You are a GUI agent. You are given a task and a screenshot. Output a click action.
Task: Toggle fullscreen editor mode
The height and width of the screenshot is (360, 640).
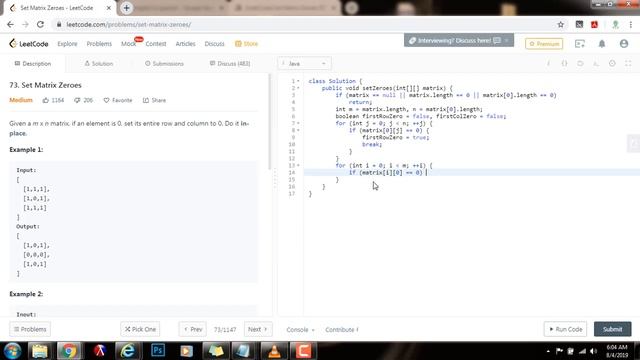(628, 64)
